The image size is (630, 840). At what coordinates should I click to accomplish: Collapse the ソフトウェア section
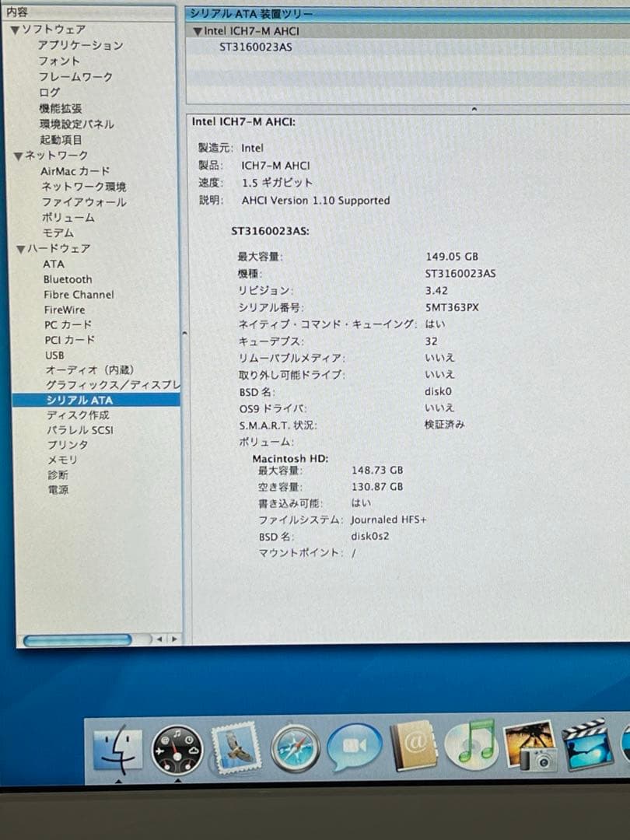[x=24, y=29]
